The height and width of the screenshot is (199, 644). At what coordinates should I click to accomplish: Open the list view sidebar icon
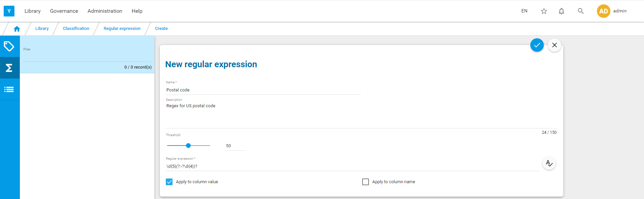[9, 89]
